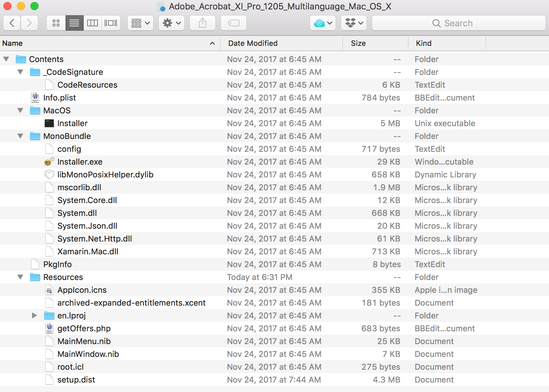Screen dimensions: 549x392
Task: Open the item arrangement dropdown
Action: point(140,23)
